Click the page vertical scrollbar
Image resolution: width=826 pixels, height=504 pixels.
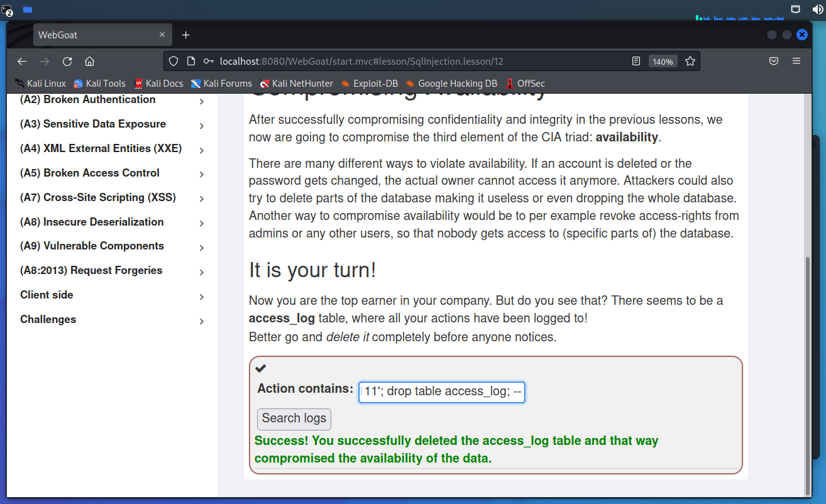click(x=807, y=376)
